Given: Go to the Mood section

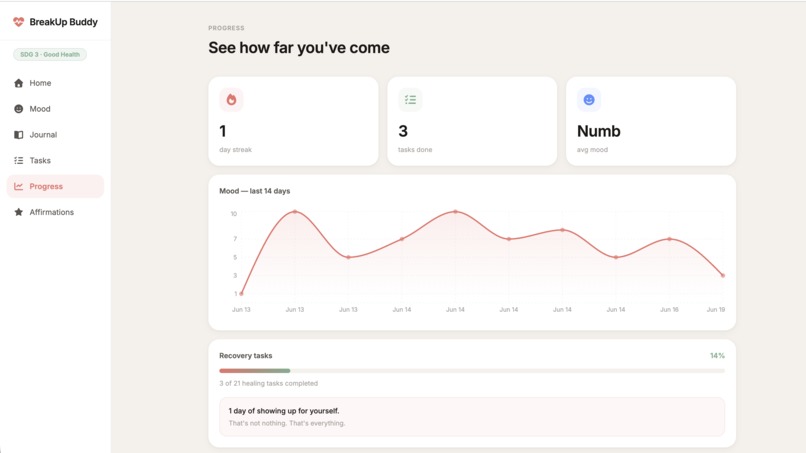Looking at the screenshot, I should coord(55,108).
